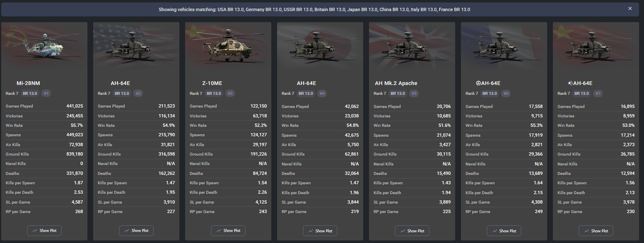644x243 pixels.
Task: Select Games Played value 441,025
Action: coord(75,106)
